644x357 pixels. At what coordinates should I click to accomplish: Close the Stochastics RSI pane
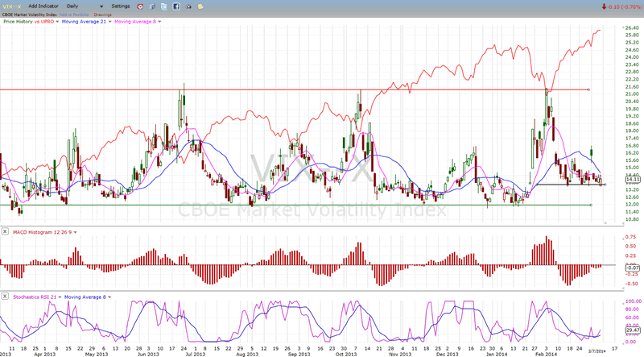tap(5, 297)
